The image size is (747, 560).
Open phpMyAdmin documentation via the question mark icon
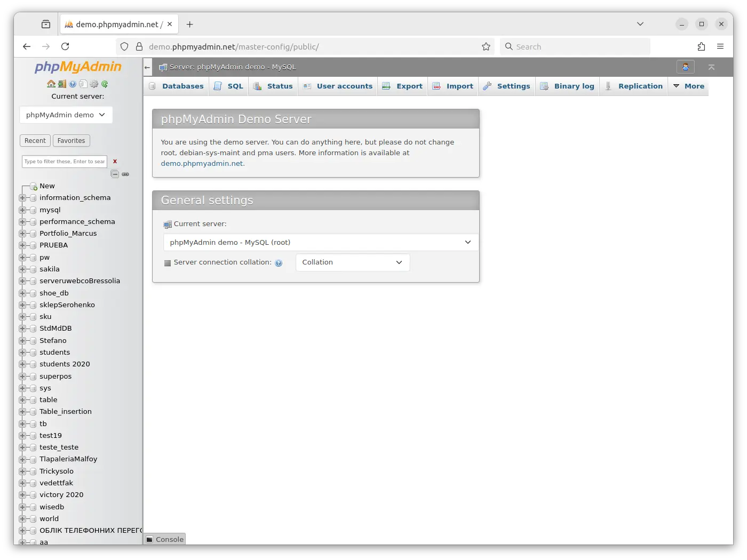point(73,84)
